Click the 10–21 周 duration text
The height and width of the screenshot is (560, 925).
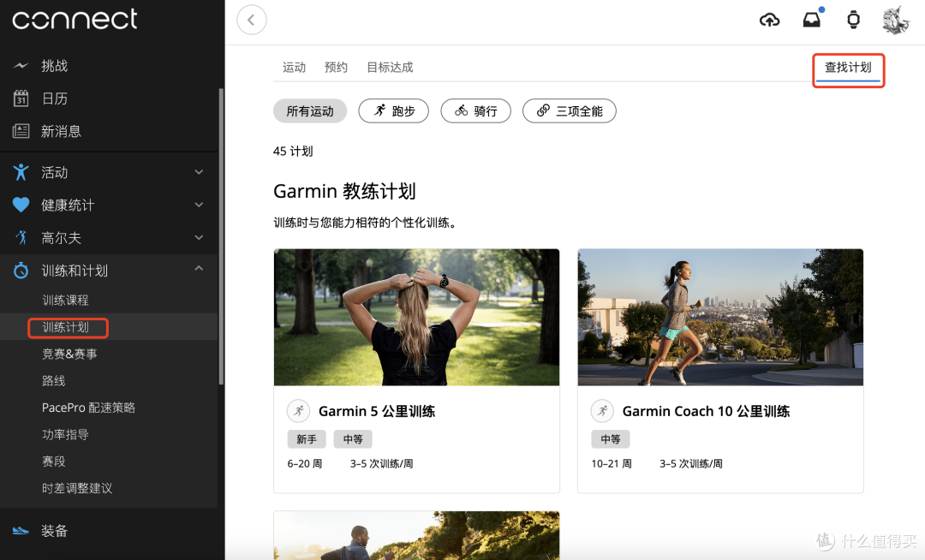(x=612, y=463)
